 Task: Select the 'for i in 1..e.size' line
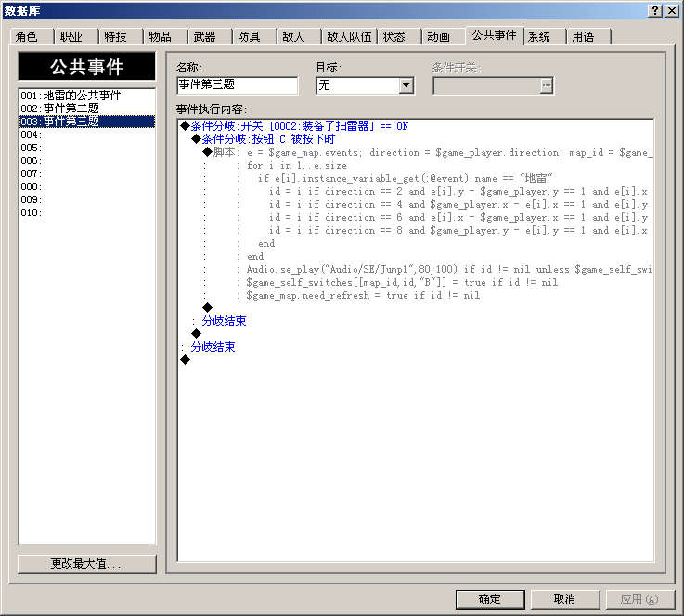[416, 165]
